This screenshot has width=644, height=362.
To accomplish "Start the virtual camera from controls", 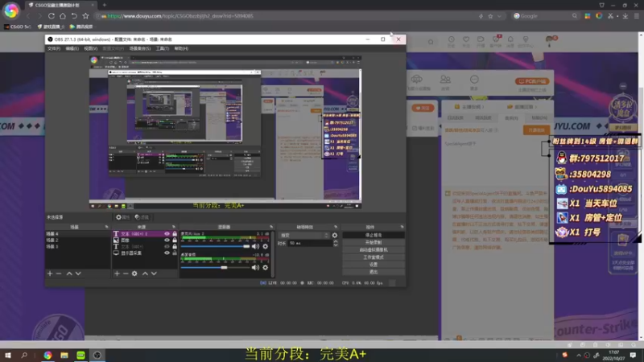I will [x=374, y=250].
